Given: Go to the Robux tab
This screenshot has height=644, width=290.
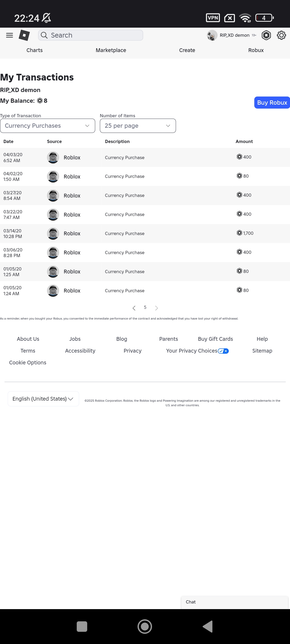Looking at the screenshot, I should (x=256, y=50).
